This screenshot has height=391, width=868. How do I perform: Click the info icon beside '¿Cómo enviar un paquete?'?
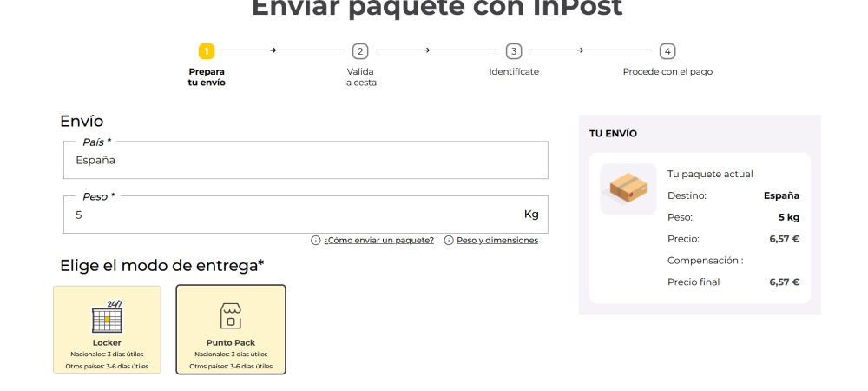pos(316,241)
